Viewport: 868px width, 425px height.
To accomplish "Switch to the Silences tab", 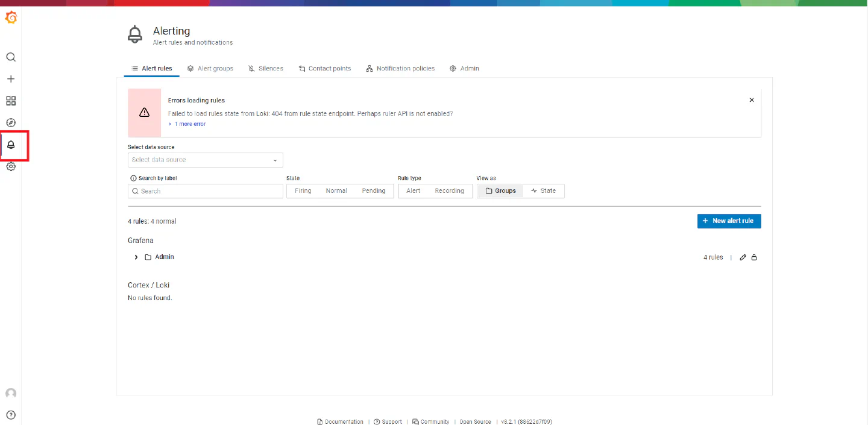I will [266, 69].
